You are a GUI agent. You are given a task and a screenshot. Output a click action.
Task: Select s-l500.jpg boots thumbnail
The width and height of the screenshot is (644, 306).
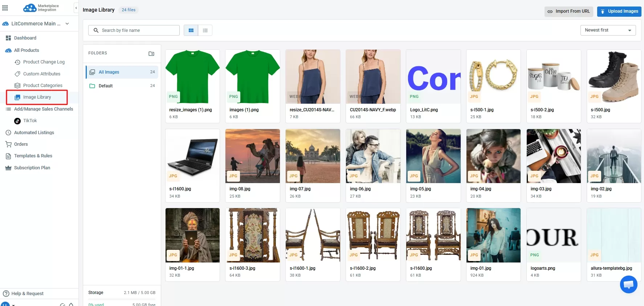pos(614,76)
